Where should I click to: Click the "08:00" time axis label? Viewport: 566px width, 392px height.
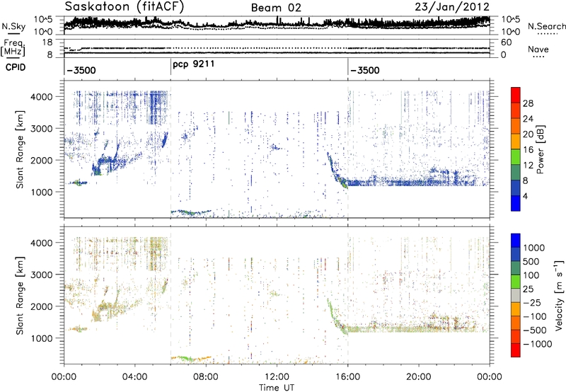click(x=206, y=377)
